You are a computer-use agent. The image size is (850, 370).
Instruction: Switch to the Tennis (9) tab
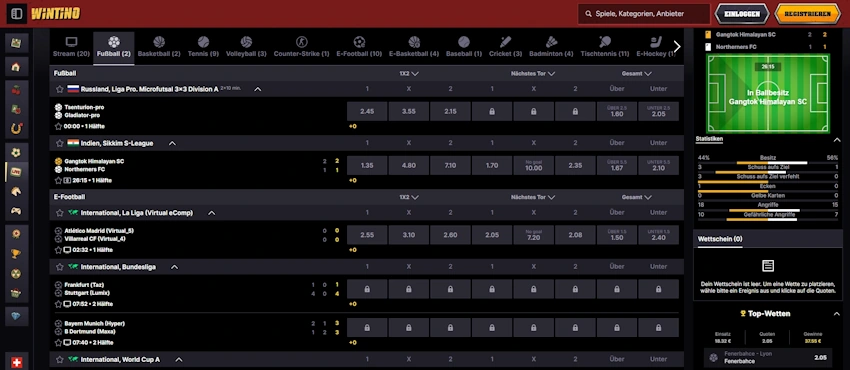pyautogui.click(x=203, y=47)
